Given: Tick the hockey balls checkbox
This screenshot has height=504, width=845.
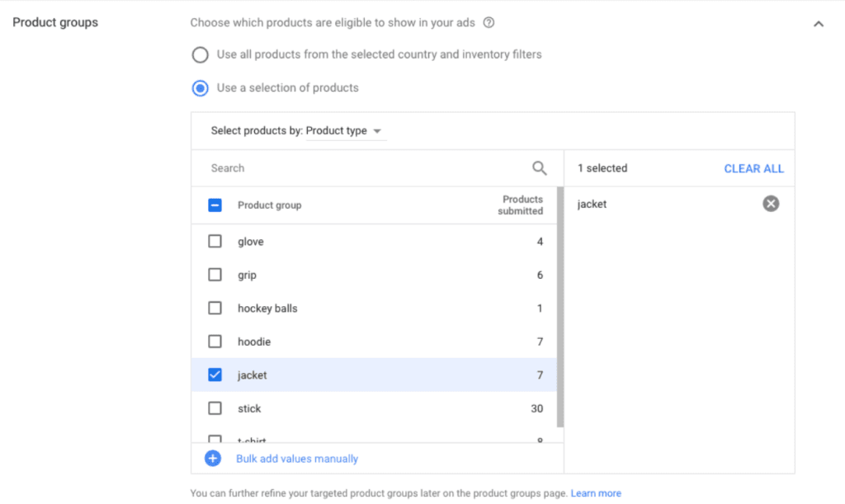Looking at the screenshot, I should pyautogui.click(x=215, y=309).
